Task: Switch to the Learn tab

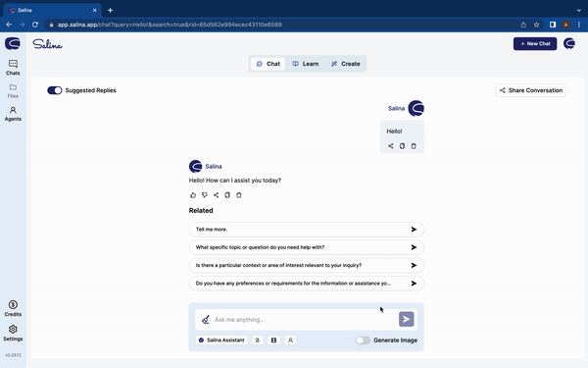Action: click(306, 64)
